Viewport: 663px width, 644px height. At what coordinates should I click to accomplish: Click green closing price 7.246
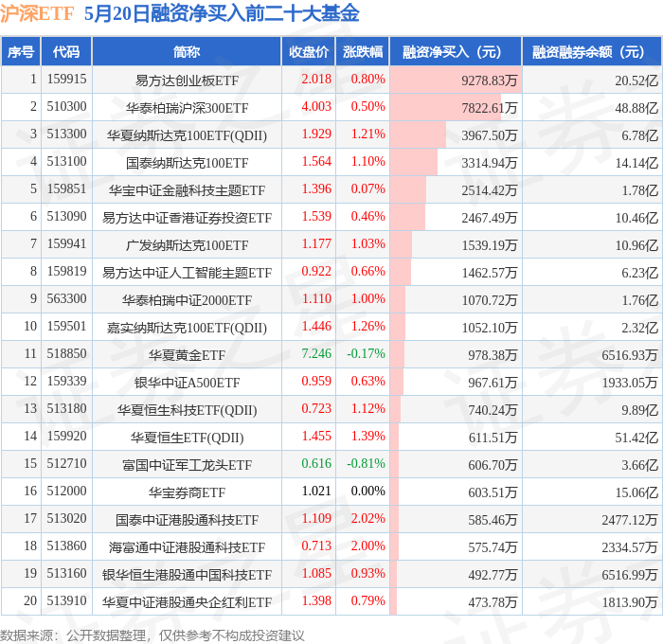click(316, 354)
